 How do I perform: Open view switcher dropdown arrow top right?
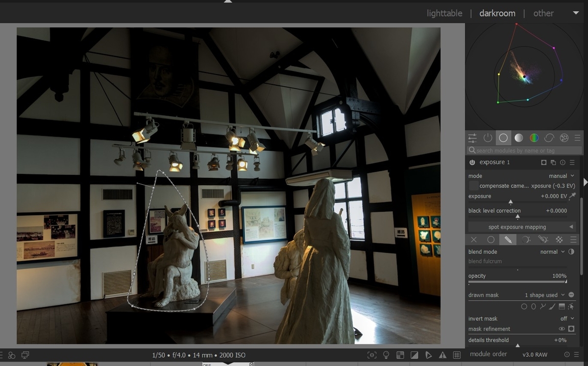click(576, 13)
